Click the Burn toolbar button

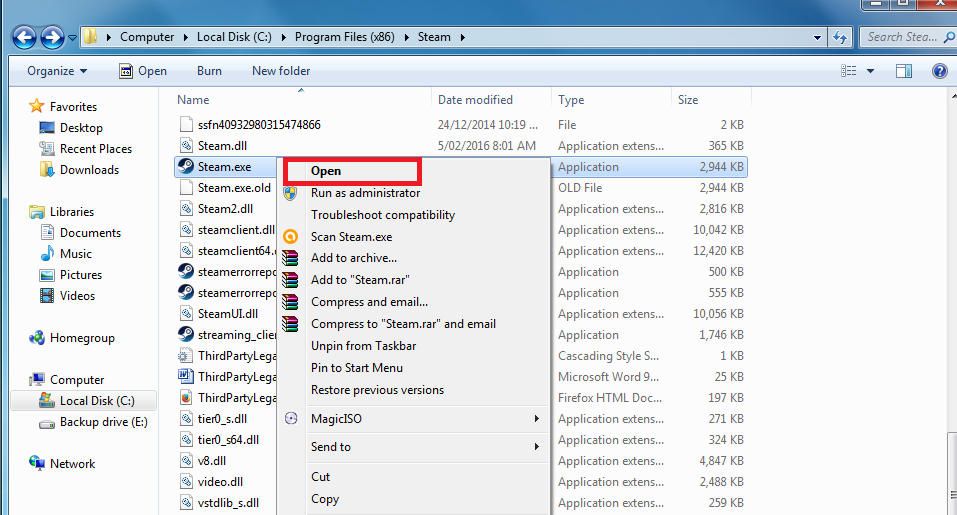pos(209,71)
